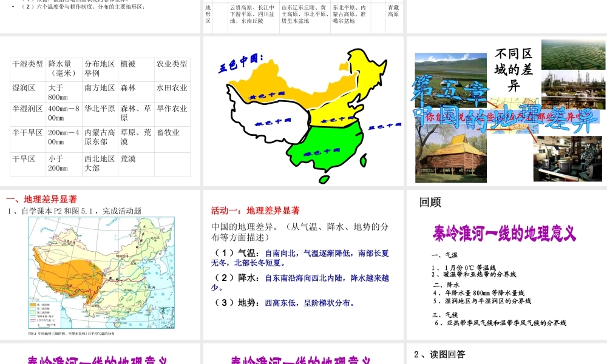Open the 2、读图回答 slide
The image size is (607, 364).
tap(507, 354)
